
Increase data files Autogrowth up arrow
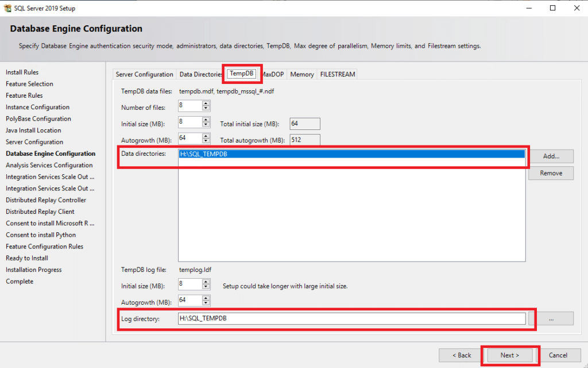coord(206,136)
